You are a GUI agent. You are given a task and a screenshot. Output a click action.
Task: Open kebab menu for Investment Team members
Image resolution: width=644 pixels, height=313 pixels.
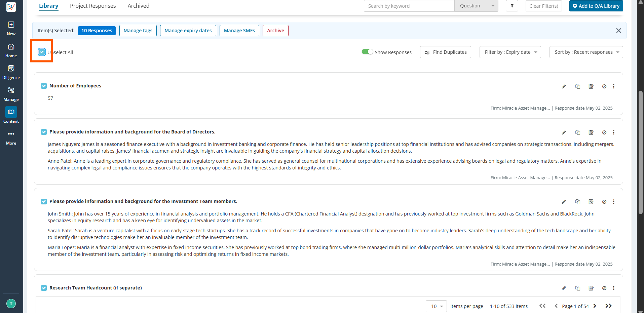[614, 202]
